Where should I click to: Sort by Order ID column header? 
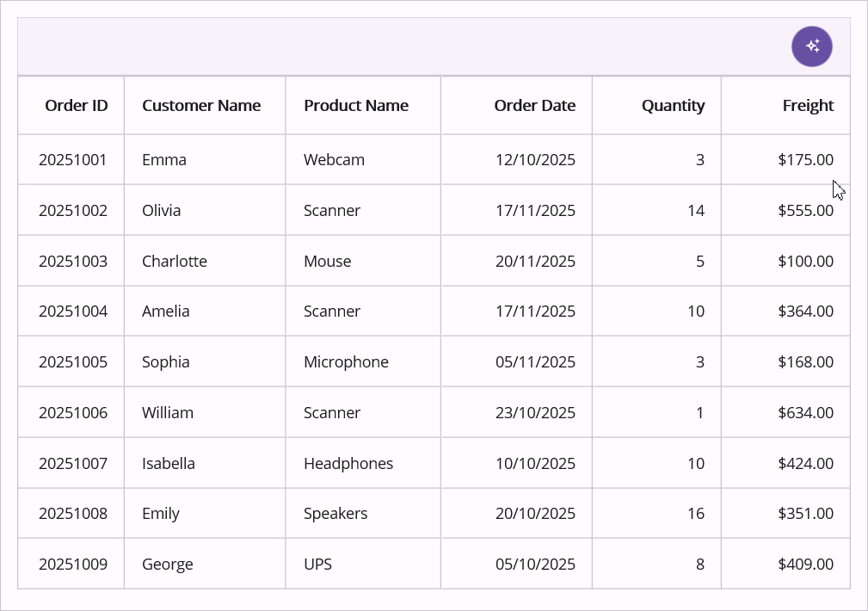point(77,106)
